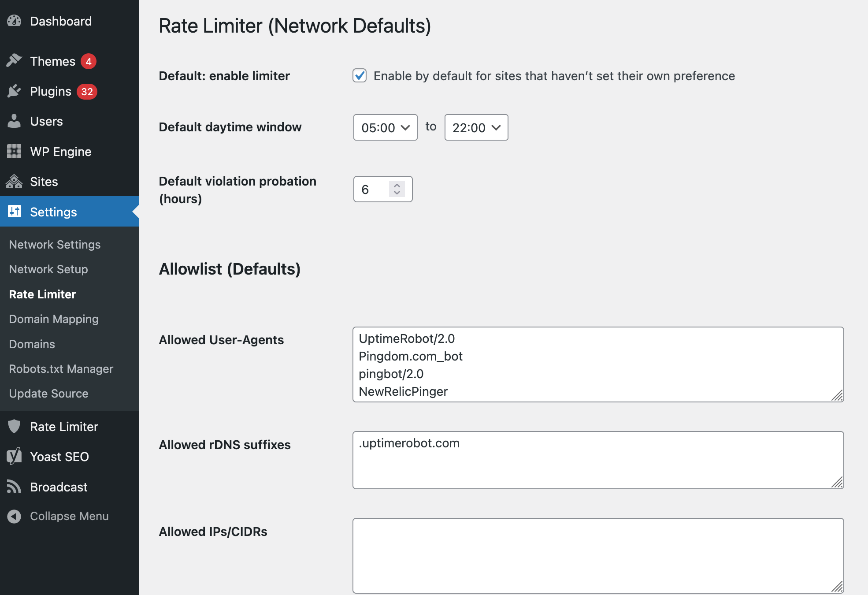This screenshot has height=595, width=868.
Task: Open Users via the person icon
Action: [x=15, y=121]
